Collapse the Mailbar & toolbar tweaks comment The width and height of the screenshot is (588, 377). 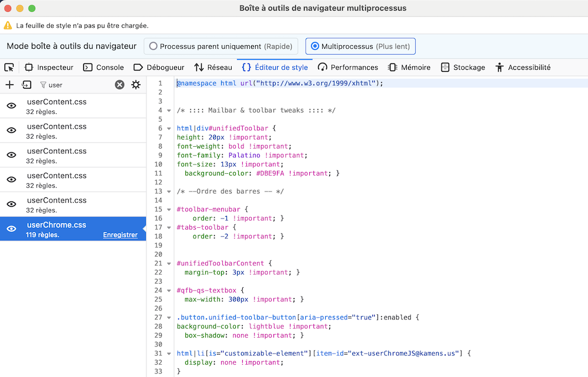(x=169, y=110)
